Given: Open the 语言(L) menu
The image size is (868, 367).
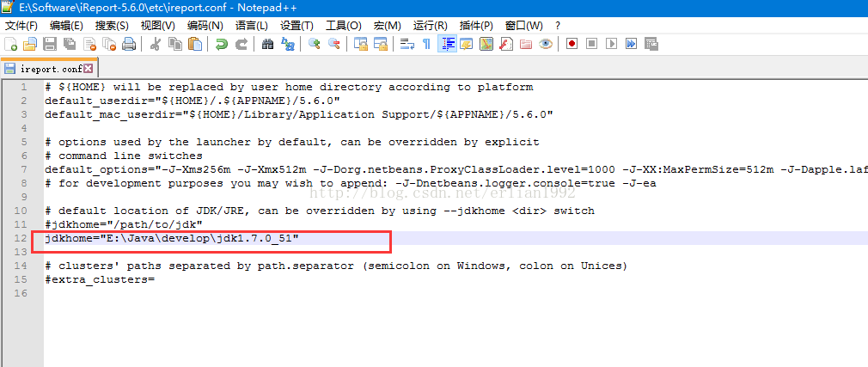Looking at the screenshot, I should click(x=251, y=26).
